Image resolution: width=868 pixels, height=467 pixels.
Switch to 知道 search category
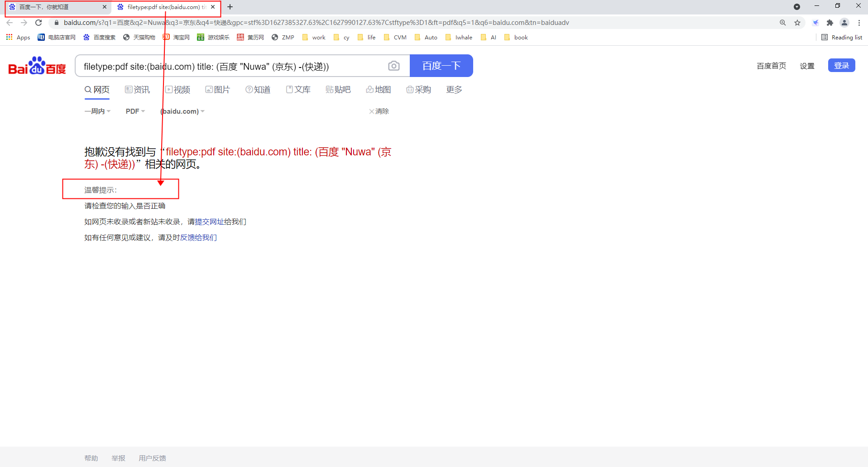click(258, 90)
